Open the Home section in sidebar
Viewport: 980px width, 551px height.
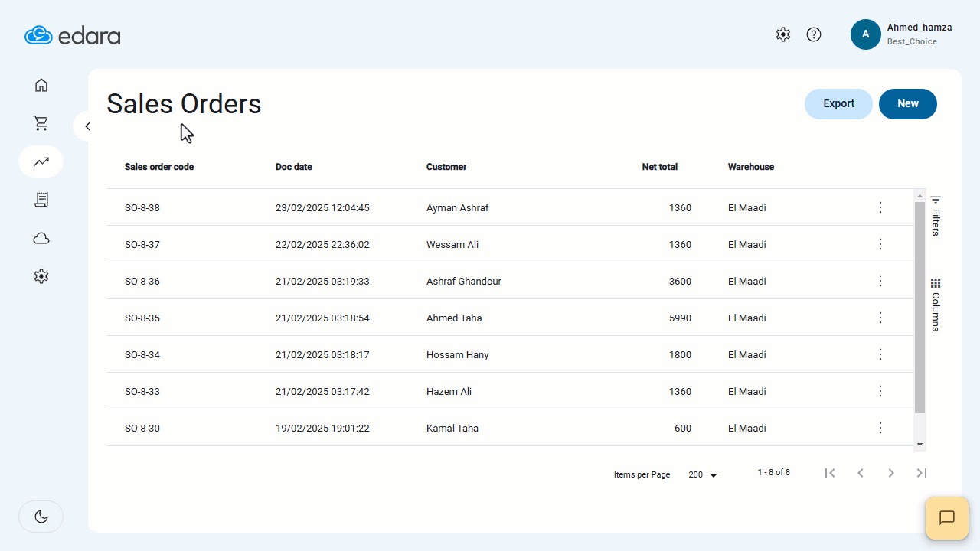pos(41,85)
